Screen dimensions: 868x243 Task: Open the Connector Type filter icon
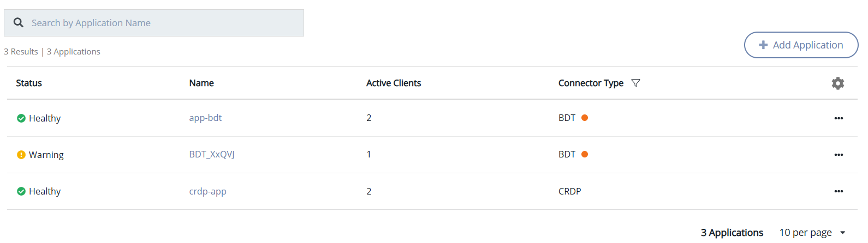pos(635,83)
